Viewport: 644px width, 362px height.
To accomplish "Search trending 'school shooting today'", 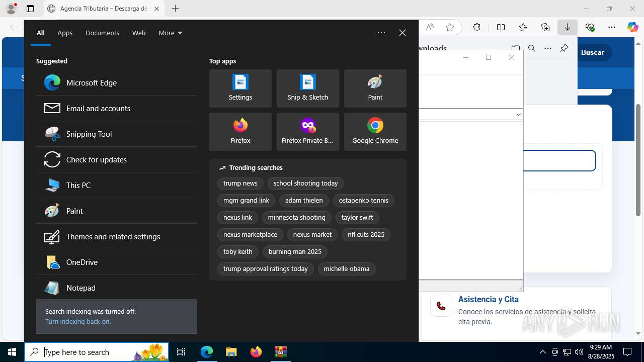I will click(x=306, y=184).
